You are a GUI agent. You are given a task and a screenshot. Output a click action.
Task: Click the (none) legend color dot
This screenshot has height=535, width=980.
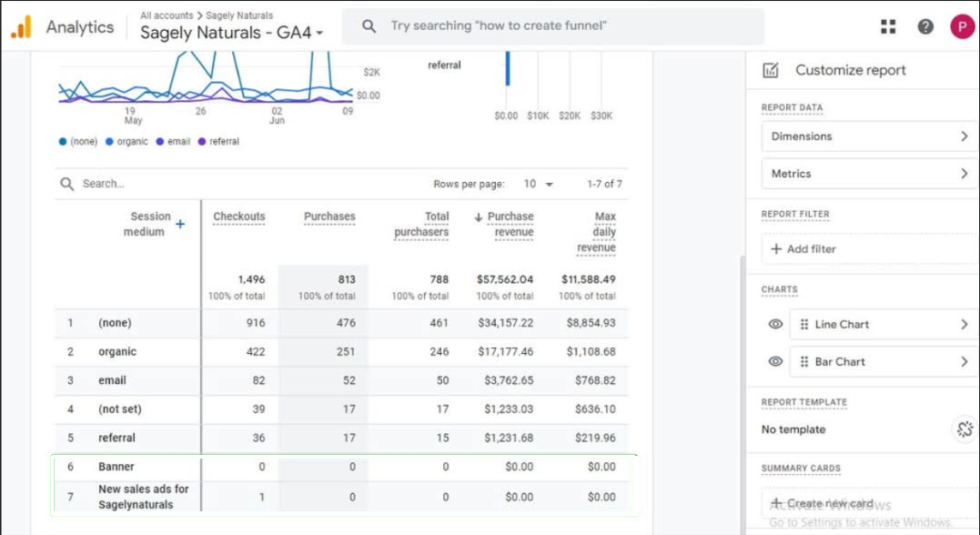63,142
